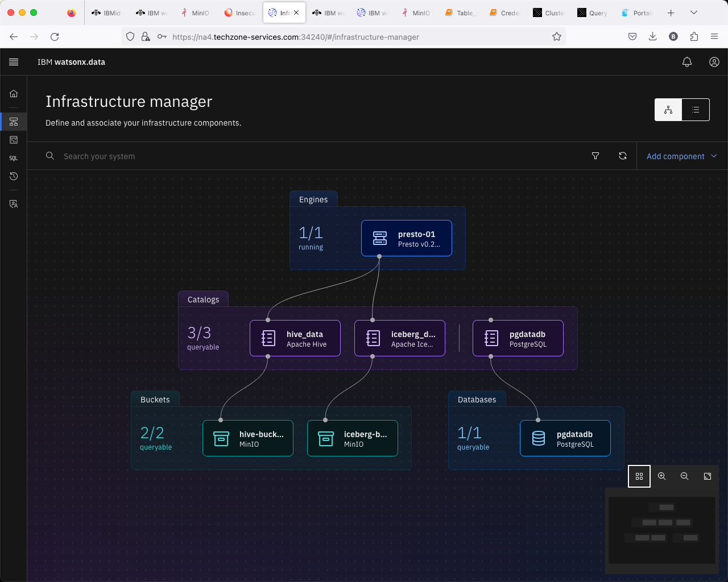Save to Pocket icon
This screenshot has width=728, height=582.
632,36
